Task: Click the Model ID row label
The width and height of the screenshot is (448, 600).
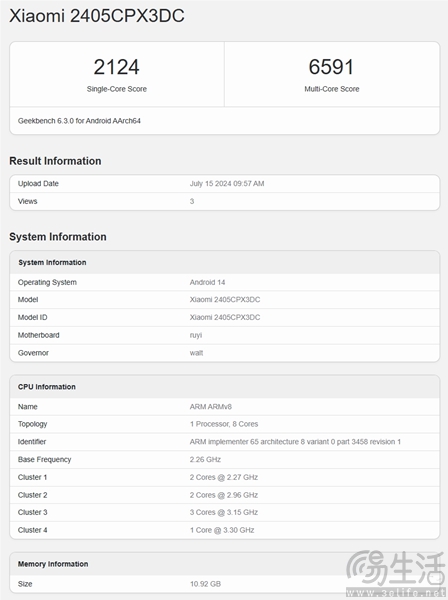Action: [33, 317]
